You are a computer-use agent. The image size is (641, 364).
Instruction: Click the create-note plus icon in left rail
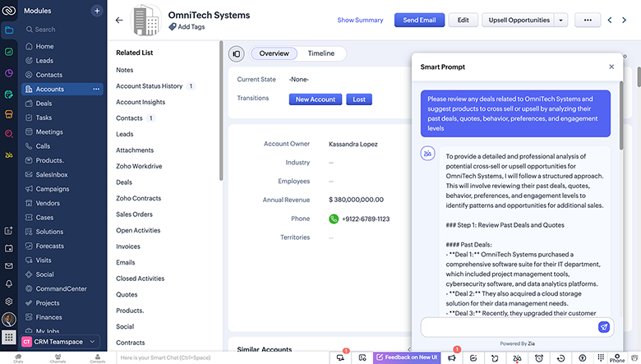pos(8,230)
